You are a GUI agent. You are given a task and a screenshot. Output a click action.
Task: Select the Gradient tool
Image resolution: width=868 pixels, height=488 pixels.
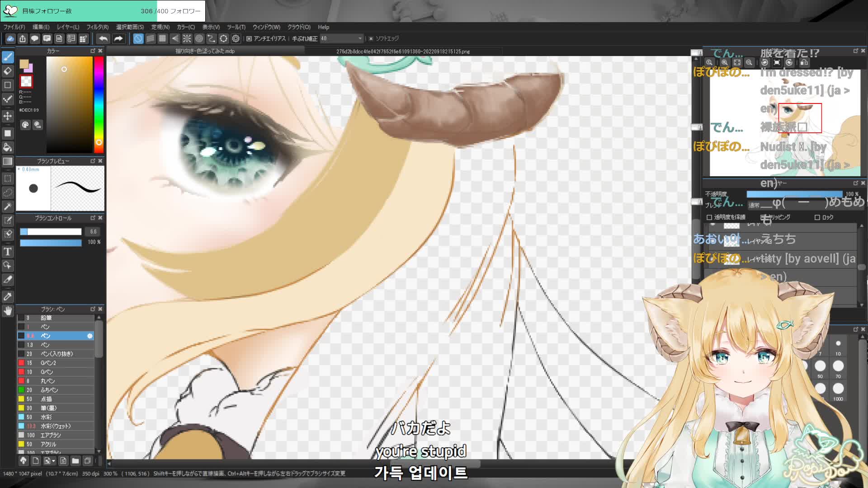pyautogui.click(x=8, y=161)
